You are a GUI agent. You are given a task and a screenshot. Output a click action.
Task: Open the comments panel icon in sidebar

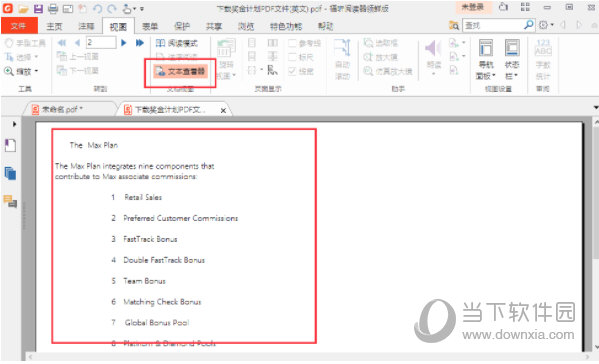(10, 201)
